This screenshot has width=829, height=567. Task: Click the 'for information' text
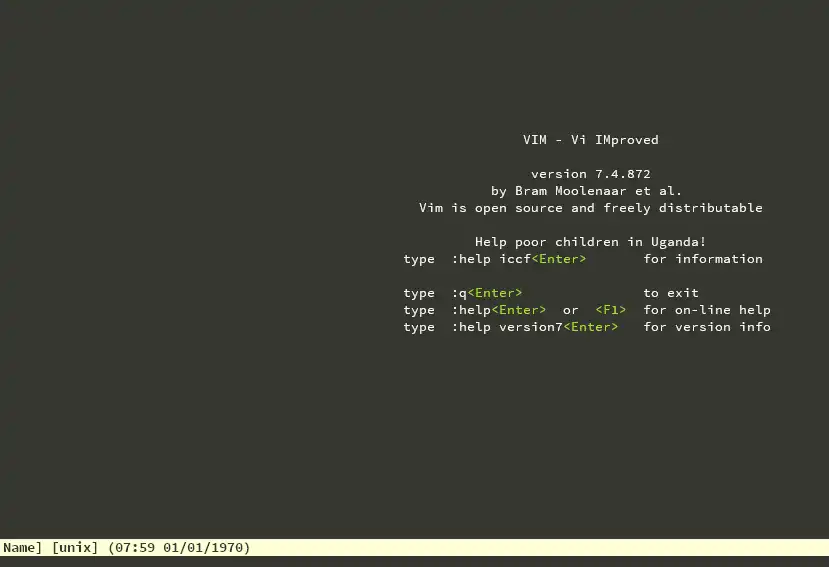pos(703,259)
